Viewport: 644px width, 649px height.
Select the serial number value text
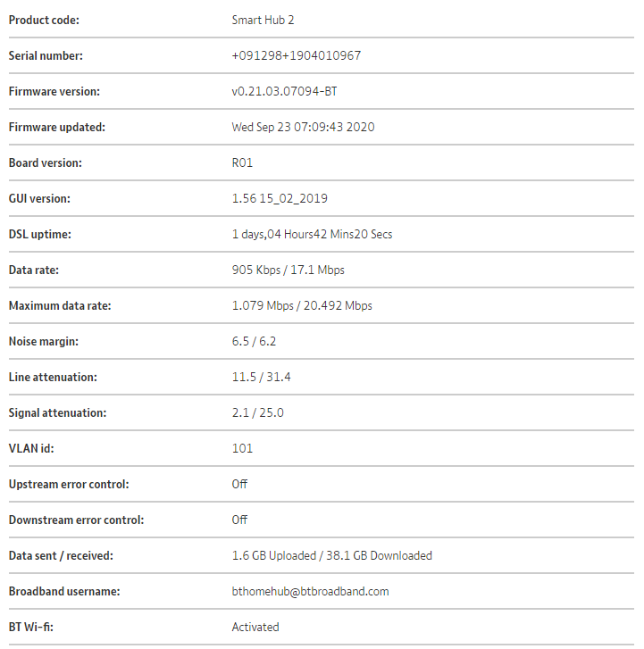pyautogui.click(x=296, y=55)
